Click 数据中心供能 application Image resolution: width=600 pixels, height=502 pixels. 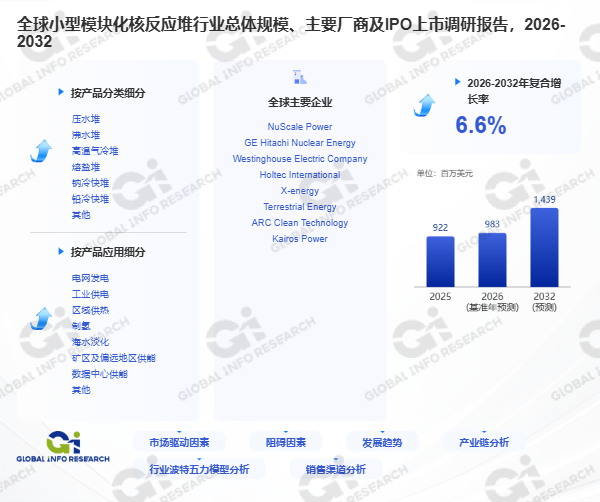coord(99,374)
